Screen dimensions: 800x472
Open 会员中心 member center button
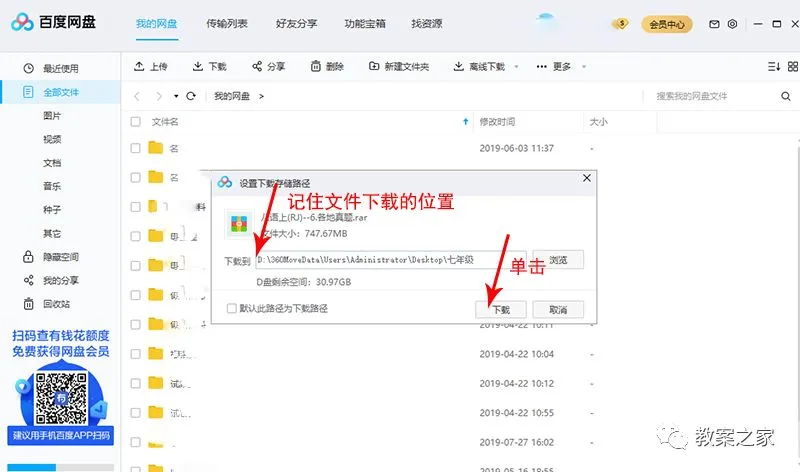667,24
